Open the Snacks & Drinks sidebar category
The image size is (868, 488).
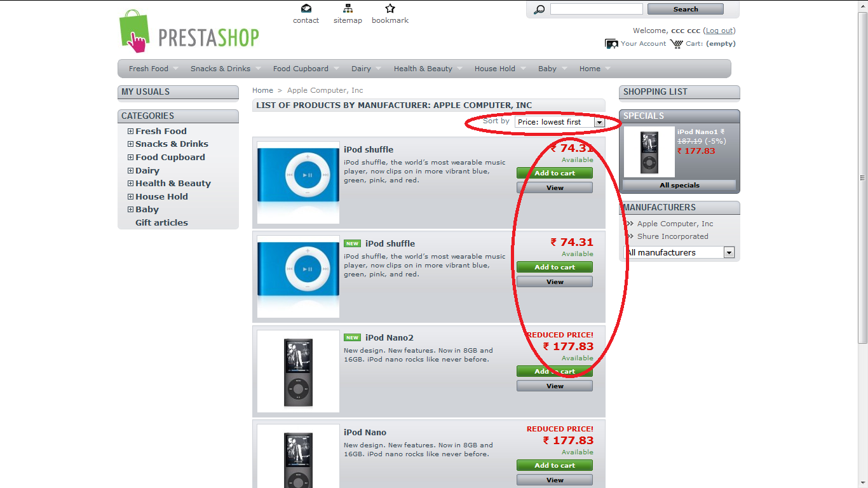pyautogui.click(x=172, y=144)
